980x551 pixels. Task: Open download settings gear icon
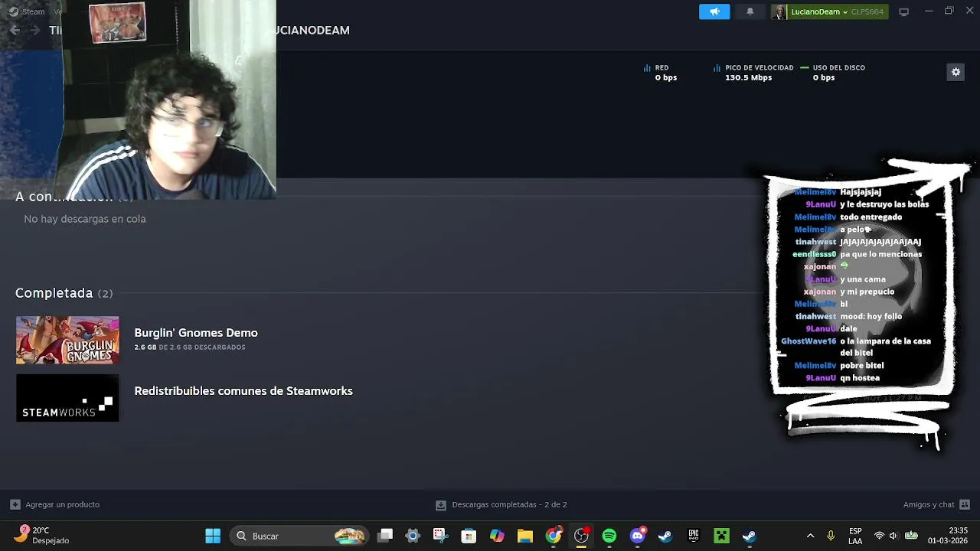[x=955, y=72]
